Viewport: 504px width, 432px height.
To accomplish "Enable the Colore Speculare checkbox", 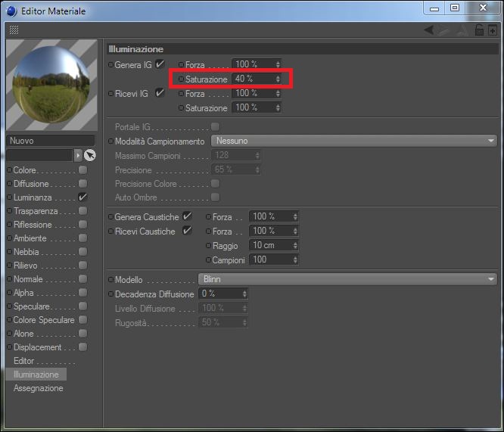I will coord(83,320).
